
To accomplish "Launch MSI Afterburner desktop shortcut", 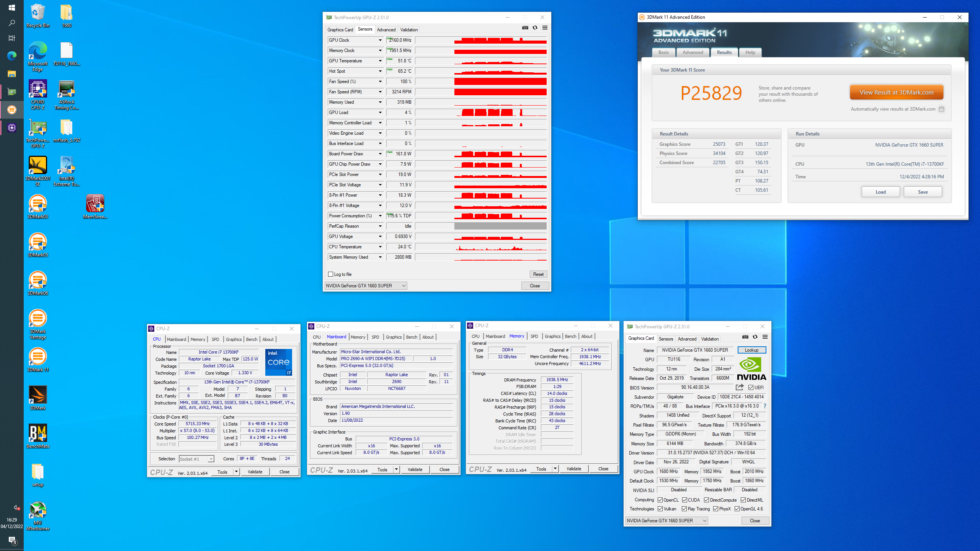I will click(38, 516).
